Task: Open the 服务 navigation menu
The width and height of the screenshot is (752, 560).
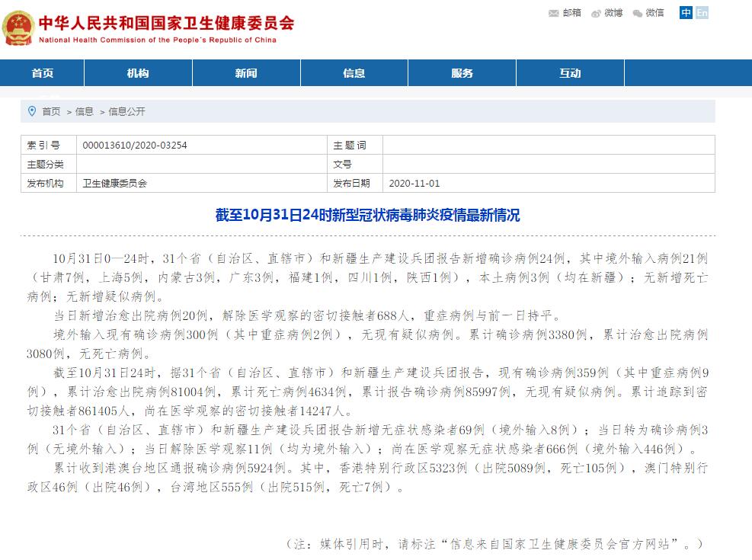Action: point(462,73)
